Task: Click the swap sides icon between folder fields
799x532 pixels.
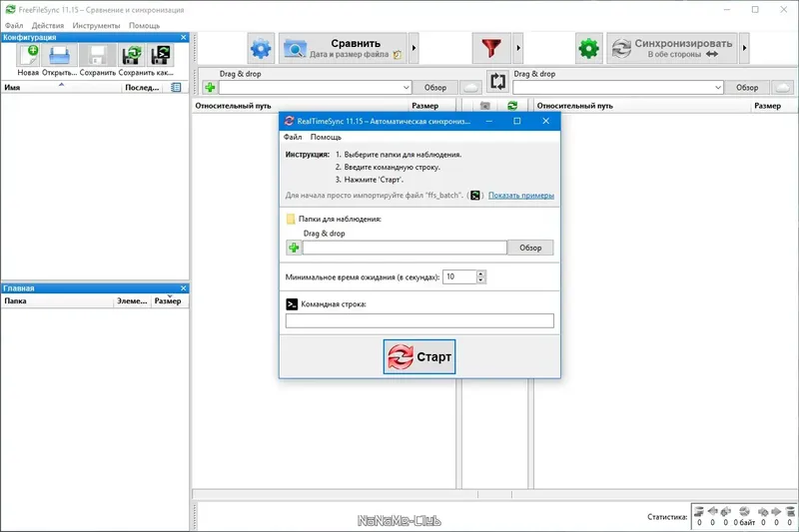Action: pos(497,82)
